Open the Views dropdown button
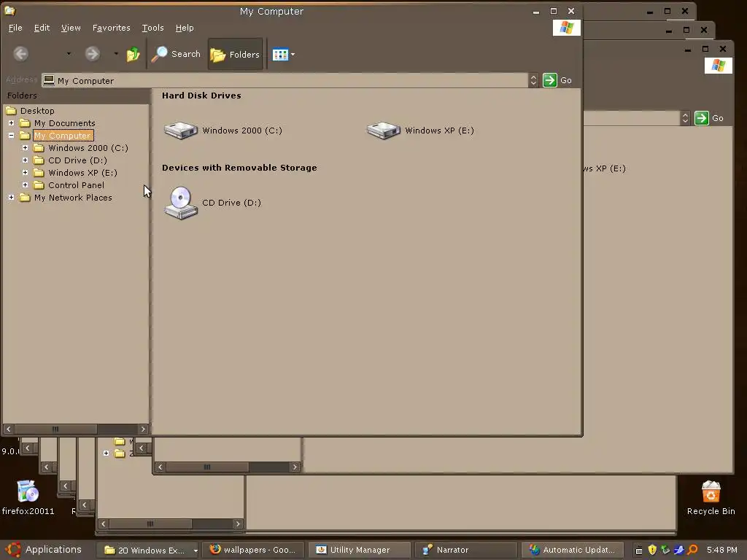Viewport: 747px width, 560px height. [x=284, y=54]
